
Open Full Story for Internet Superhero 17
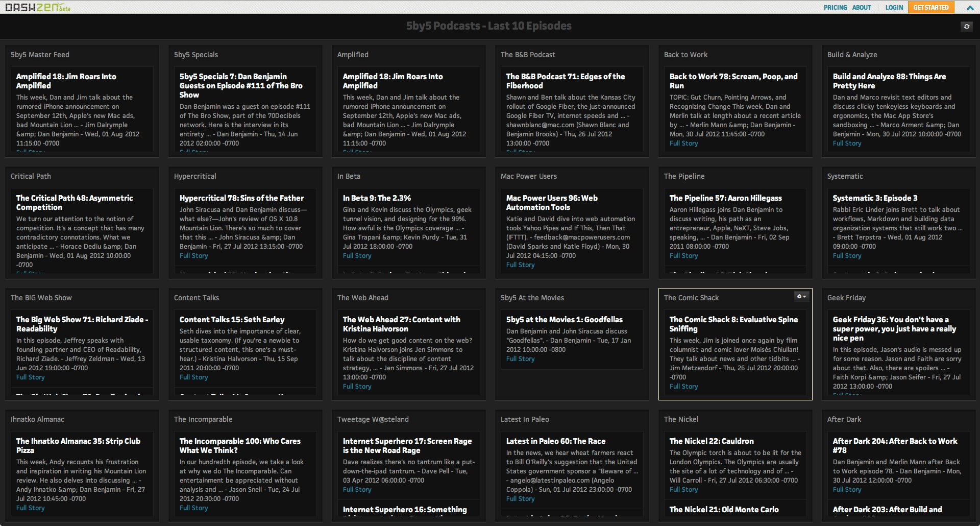pyautogui.click(x=357, y=490)
